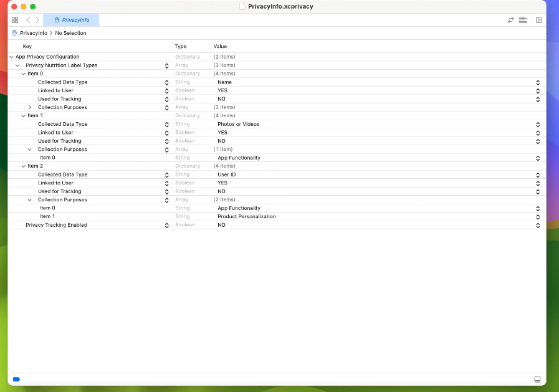
Task: Toggle Item 1 Linked to User value stepper
Action: coord(538,133)
